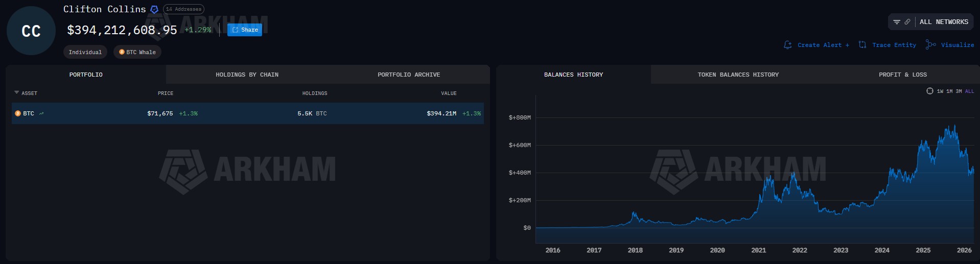Click the Visualize graph icon

click(931, 45)
